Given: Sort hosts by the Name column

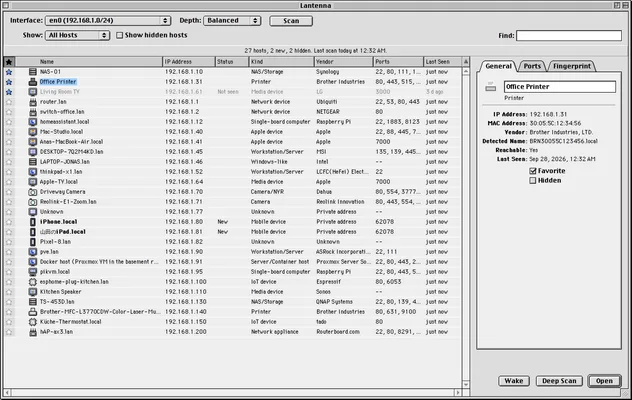Looking at the screenshot, I should pos(89,62).
